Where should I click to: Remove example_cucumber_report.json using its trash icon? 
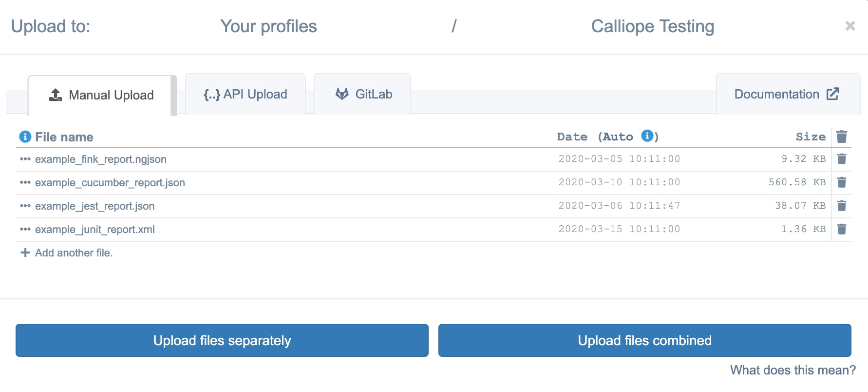(841, 182)
